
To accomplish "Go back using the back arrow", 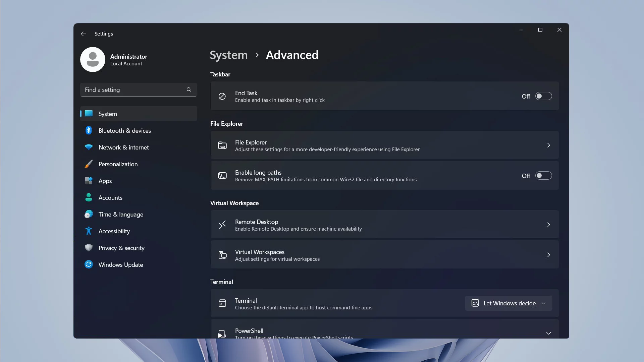I will tap(84, 34).
